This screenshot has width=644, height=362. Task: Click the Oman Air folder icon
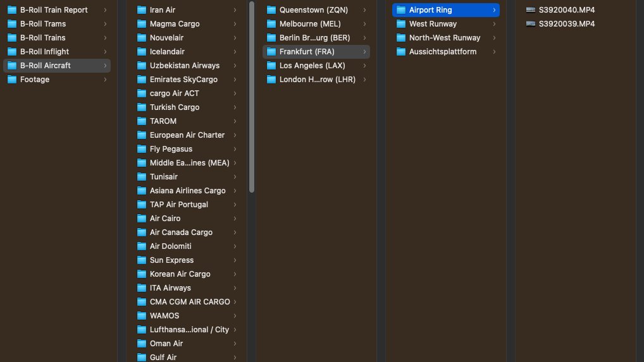click(142, 344)
